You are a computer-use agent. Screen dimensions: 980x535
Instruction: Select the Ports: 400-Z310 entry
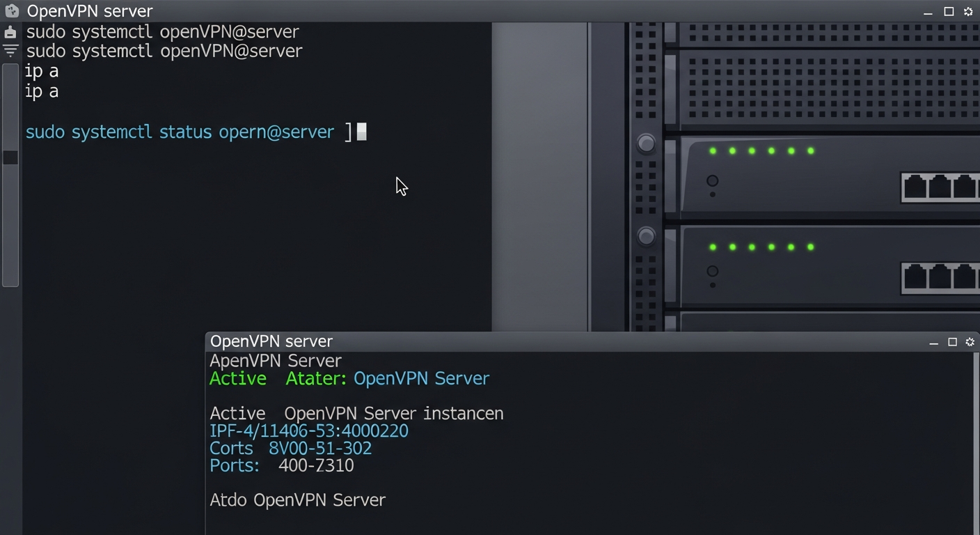[x=281, y=465]
